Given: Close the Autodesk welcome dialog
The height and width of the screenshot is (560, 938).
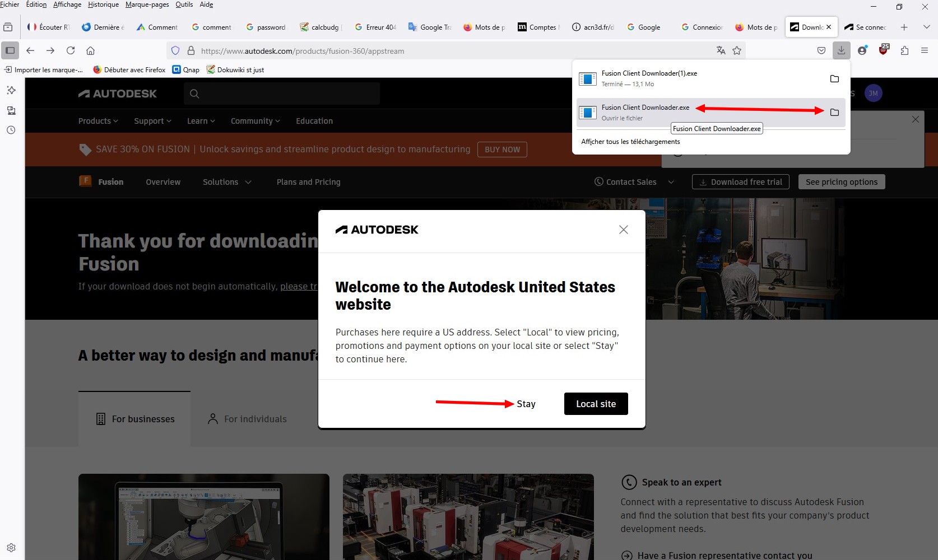Looking at the screenshot, I should 623,230.
